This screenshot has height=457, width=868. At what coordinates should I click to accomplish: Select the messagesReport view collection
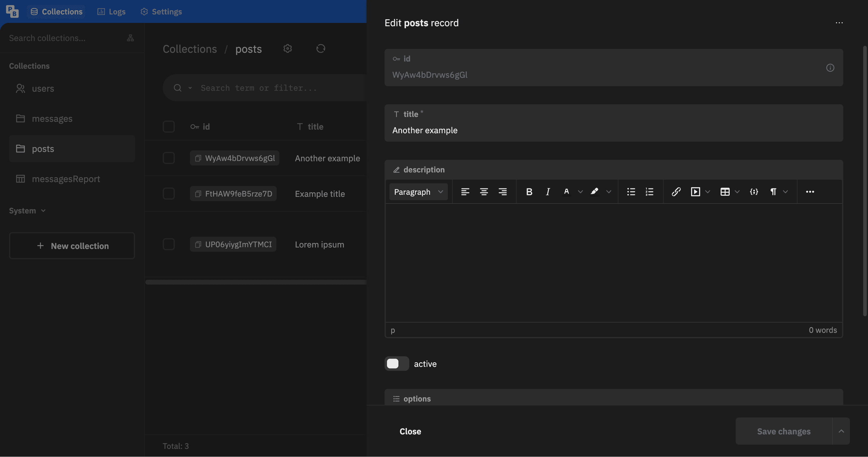pyautogui.click(x=72, y=179)
